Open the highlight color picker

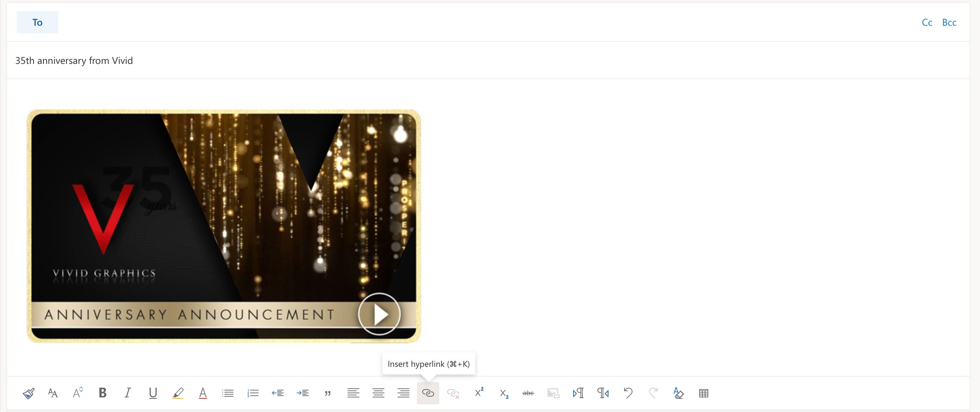[178, 393]
